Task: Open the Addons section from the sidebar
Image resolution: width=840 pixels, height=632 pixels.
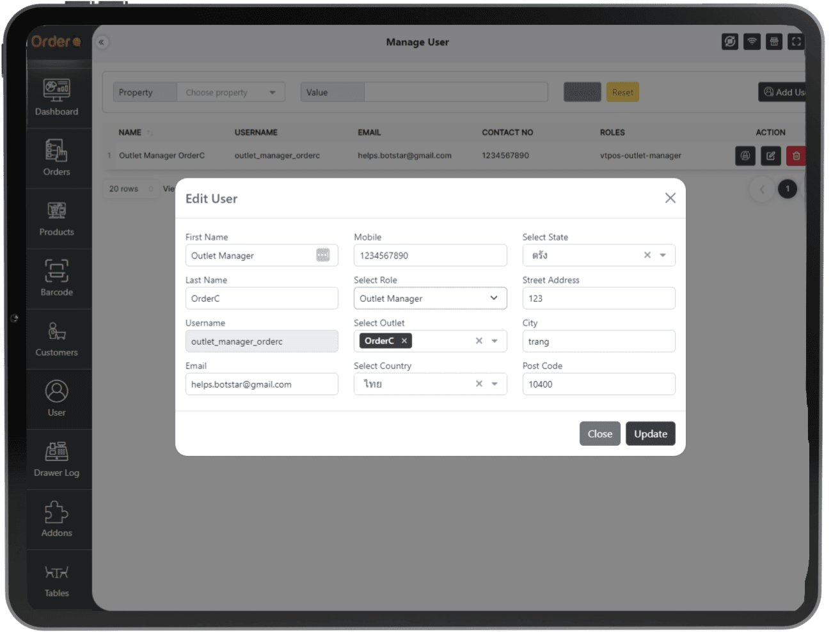Action: [x=57, y=519]
